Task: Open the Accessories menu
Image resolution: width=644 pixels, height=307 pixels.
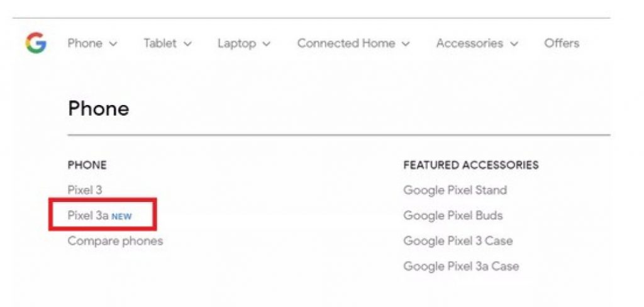Action: click(469, 43)
